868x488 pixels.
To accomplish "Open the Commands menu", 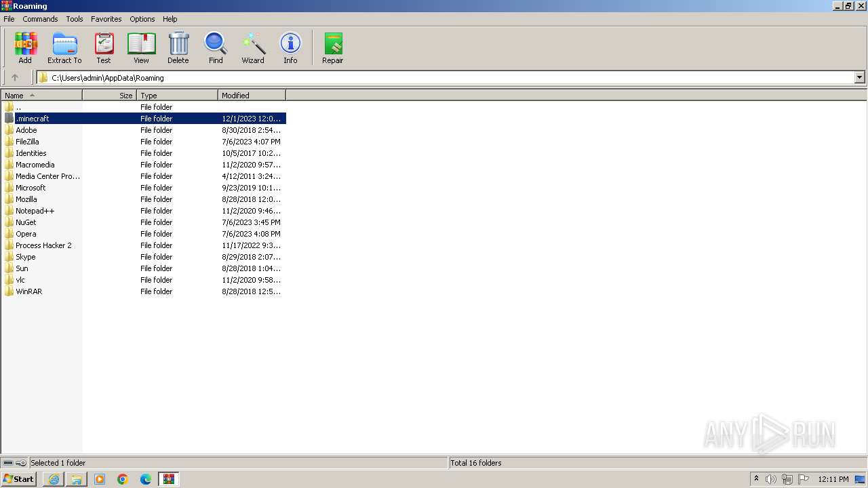I will 40,19.
